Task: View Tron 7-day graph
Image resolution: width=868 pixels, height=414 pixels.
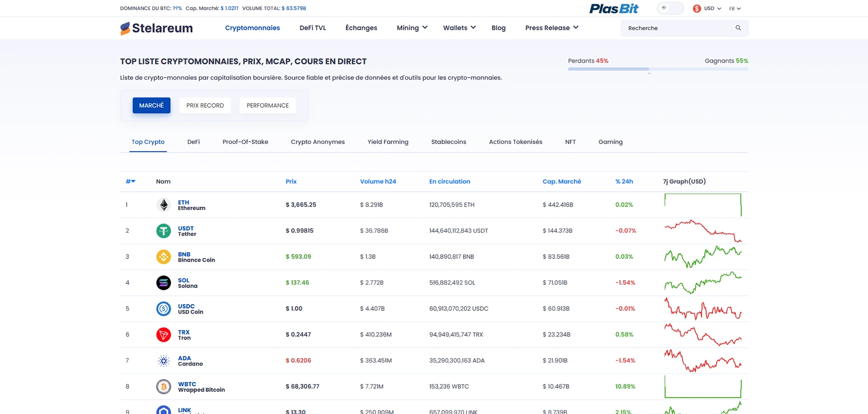Action: coord(703,334)
